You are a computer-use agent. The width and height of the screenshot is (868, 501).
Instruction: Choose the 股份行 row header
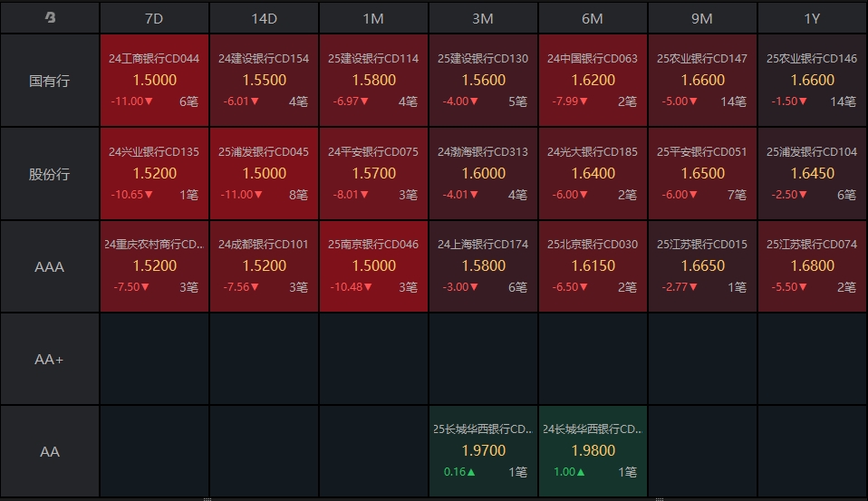tap(50, 174)
